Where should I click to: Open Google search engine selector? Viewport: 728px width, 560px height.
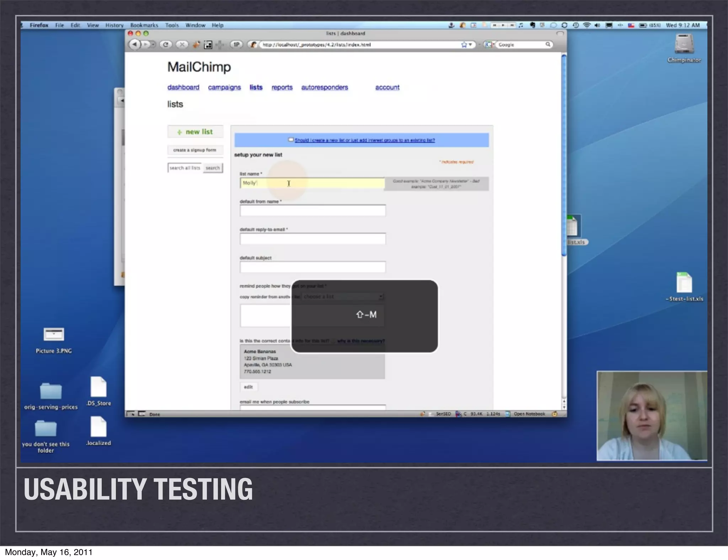pyautogui.click(x=490, y=45)
